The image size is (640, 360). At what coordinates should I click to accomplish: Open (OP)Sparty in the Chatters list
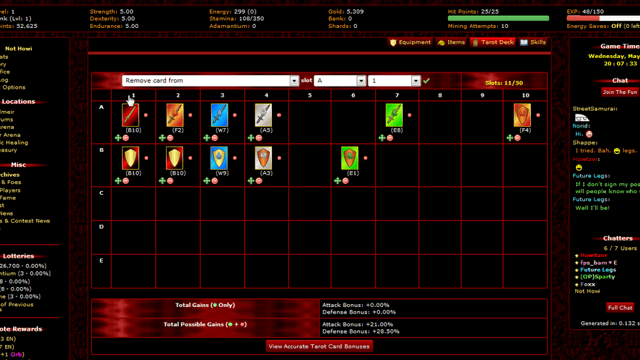pyautogui.click(x=598, y=277)
